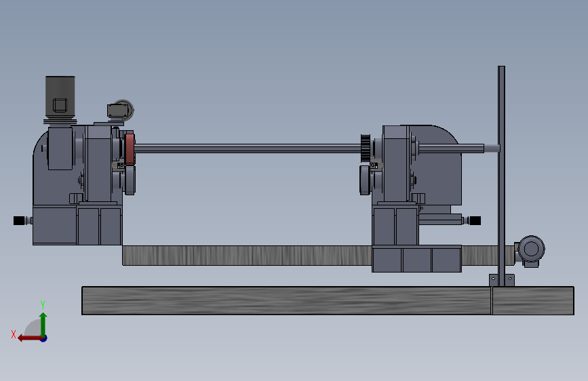Click the X label of the axis triad

(x=14, y=334)
